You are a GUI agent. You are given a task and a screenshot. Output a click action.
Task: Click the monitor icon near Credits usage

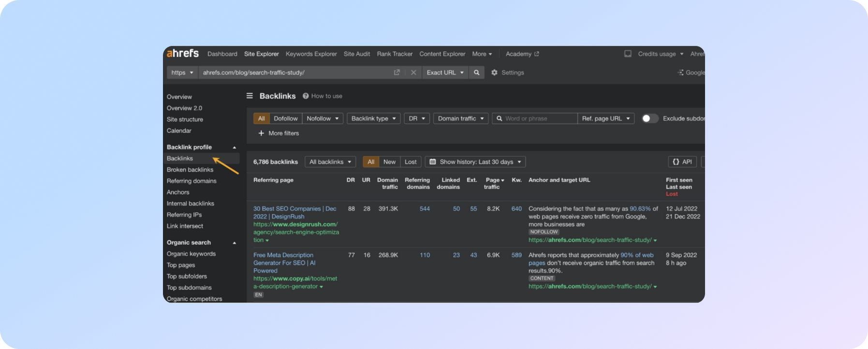pos(628,54)
